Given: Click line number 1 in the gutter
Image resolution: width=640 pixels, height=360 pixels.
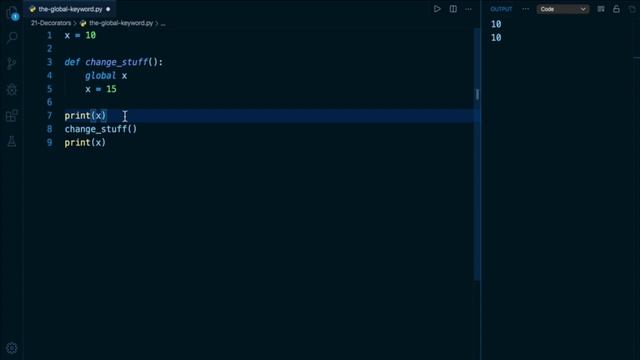Looking at the screenshot, I should [x=49, y=36].
